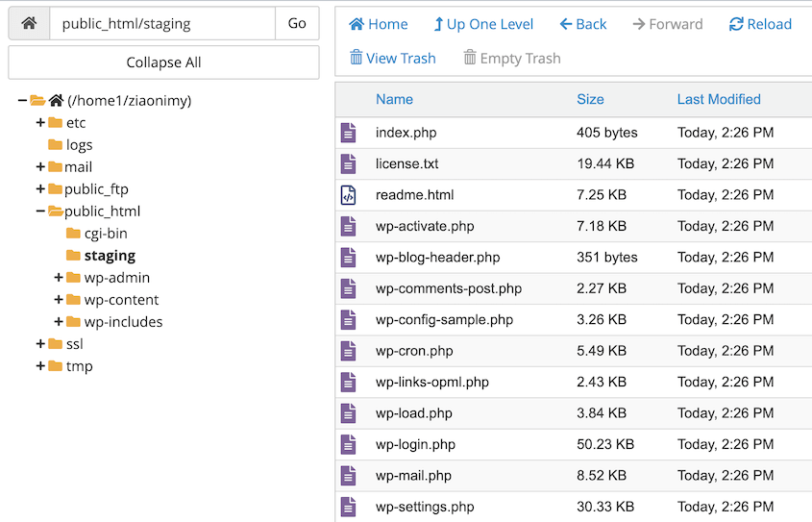Click the file icon for wp-blog-header.php
This screenshot has width=812, height=522.
[349, 258]
